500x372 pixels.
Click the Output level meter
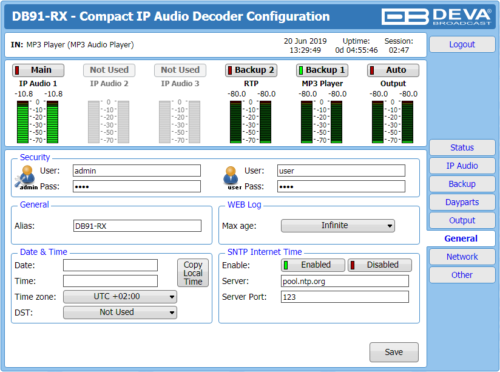(x=393, y=122)
